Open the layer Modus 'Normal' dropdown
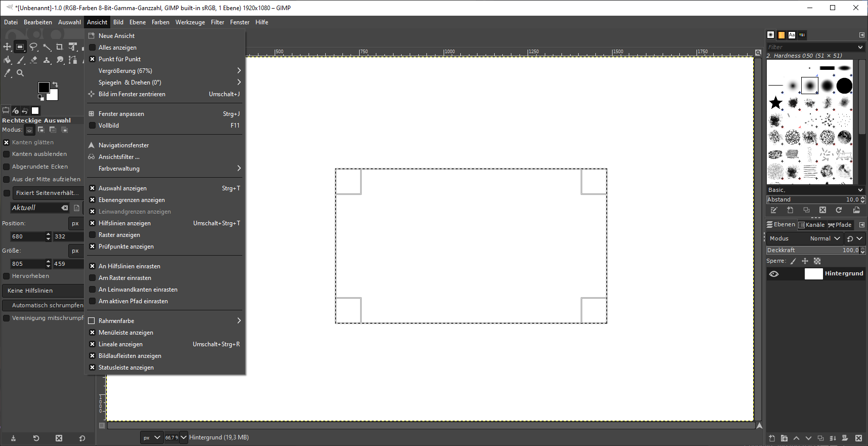Screen dimensions: 868x446 coord(824,238)
